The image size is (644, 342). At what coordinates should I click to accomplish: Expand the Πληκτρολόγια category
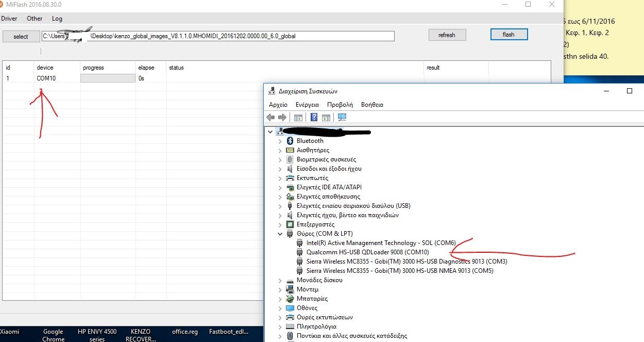(280, 327)
